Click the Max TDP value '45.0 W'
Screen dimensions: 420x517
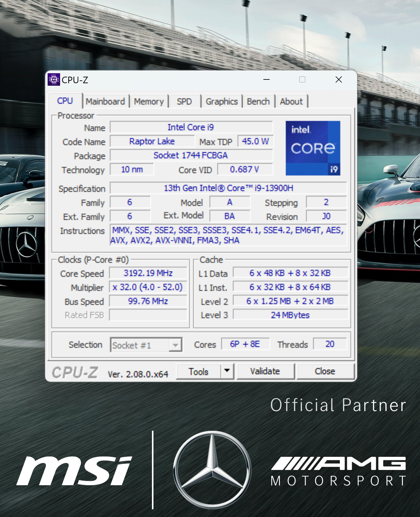click(x=255, y=141)
